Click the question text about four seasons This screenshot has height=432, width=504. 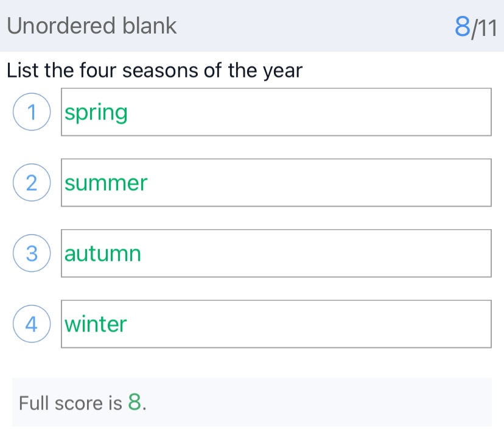[x=155, y=71]
